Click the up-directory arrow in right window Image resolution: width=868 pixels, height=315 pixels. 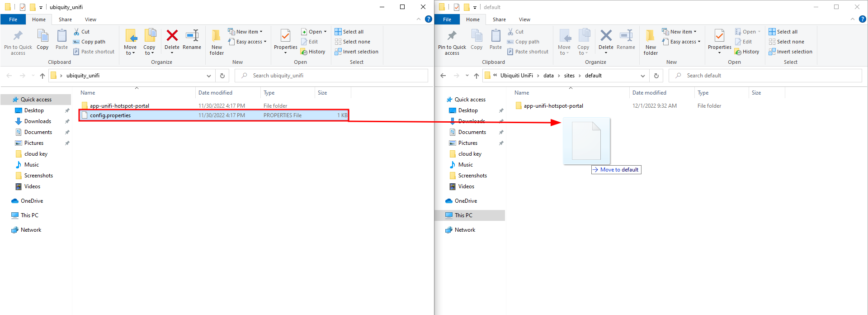click(x=476, y=76)
